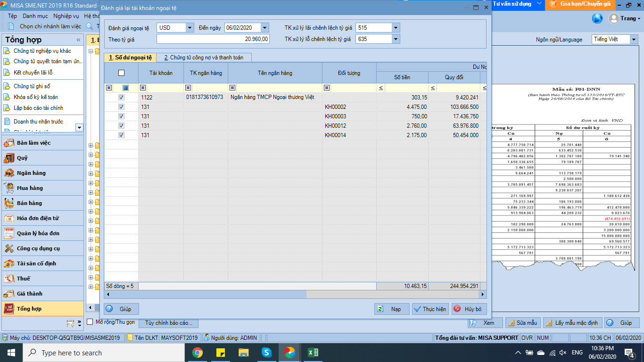Toggle the header select-all checkbox
This screenshot has width=644, height=362.
point(121,73)
